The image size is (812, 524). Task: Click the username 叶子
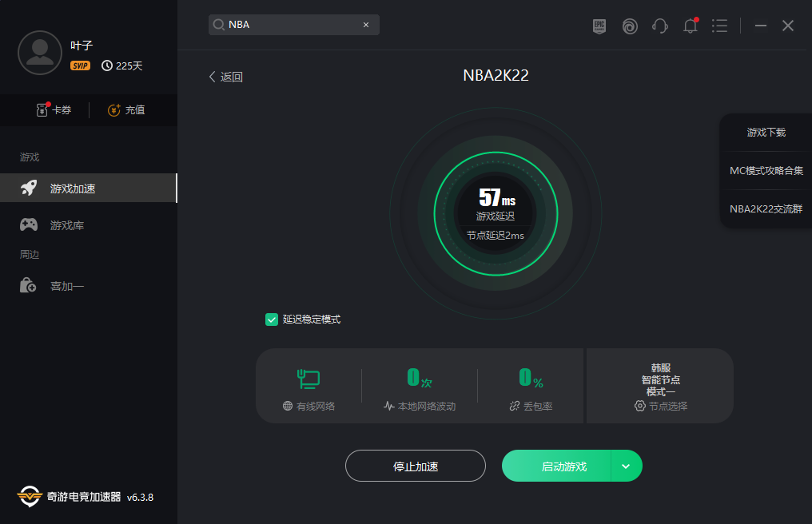click(x=82, y=46)
